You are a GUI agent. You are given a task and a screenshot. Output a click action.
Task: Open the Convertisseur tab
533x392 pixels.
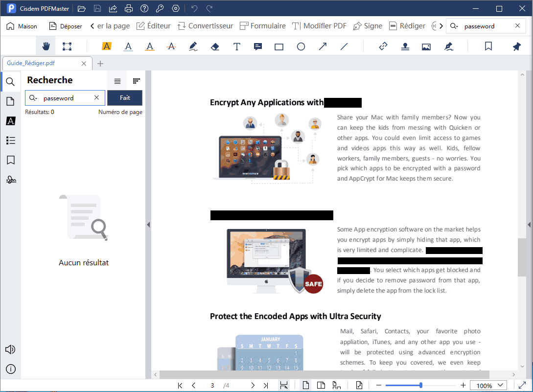205,26
